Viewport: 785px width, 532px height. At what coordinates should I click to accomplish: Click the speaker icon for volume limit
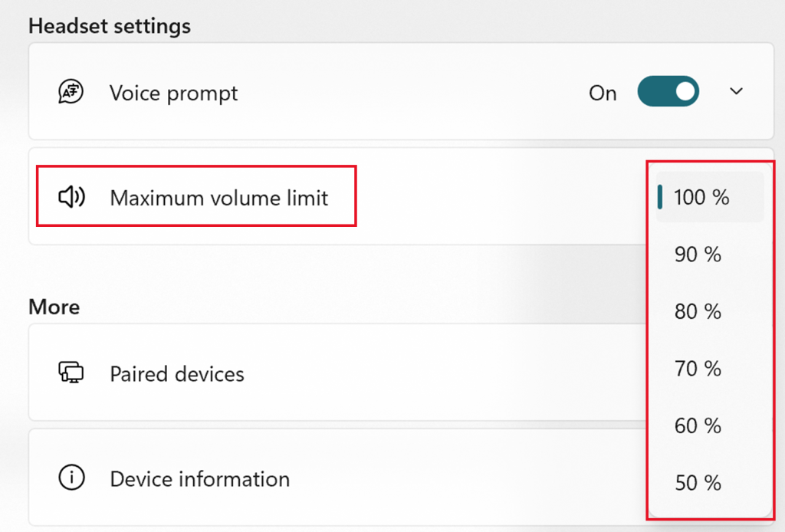coord(71,198)
